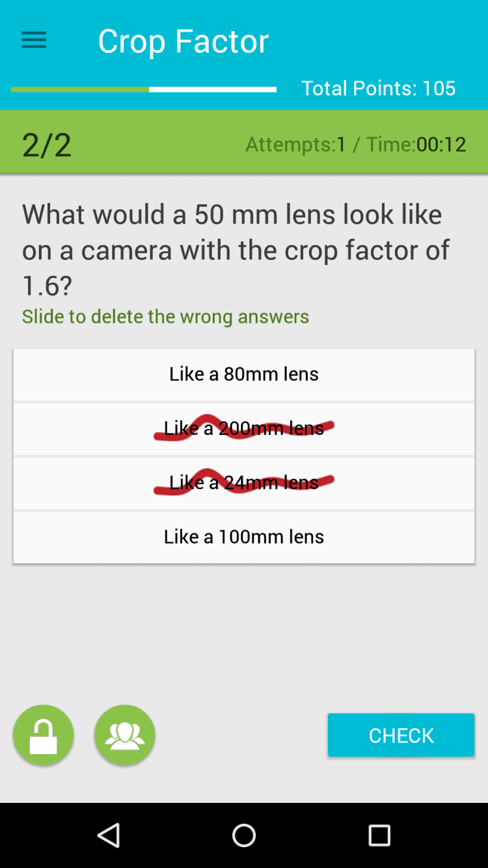Tap the 'Crop Factor' title
The height and width of the screenshot is (868, 488).
183,42
